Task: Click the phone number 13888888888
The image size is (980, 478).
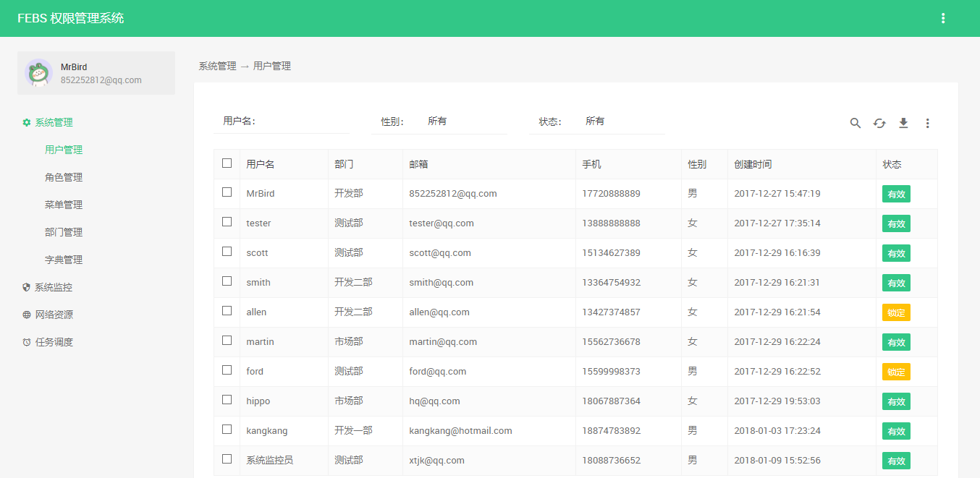Action: (x=611, y=223)
